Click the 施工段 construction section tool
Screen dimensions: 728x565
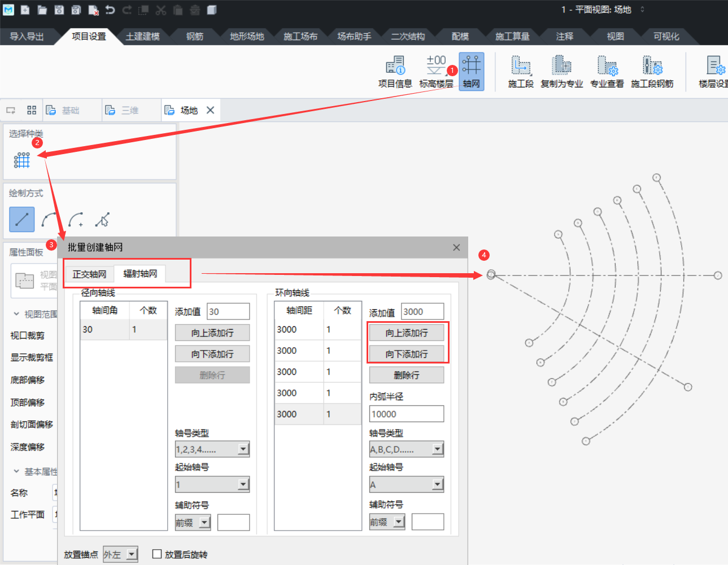coord(520,72)
